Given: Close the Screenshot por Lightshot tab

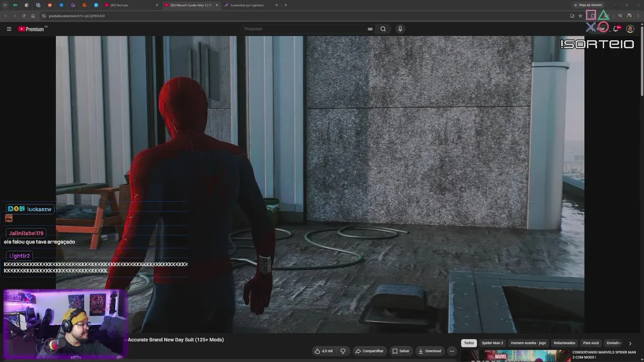Looking at the screenshot, I should pyautogui.click(x=276, y=5).
